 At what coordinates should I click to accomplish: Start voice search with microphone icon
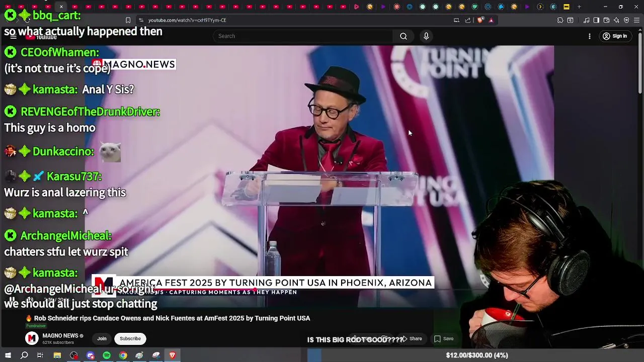[x=426, y=36]
